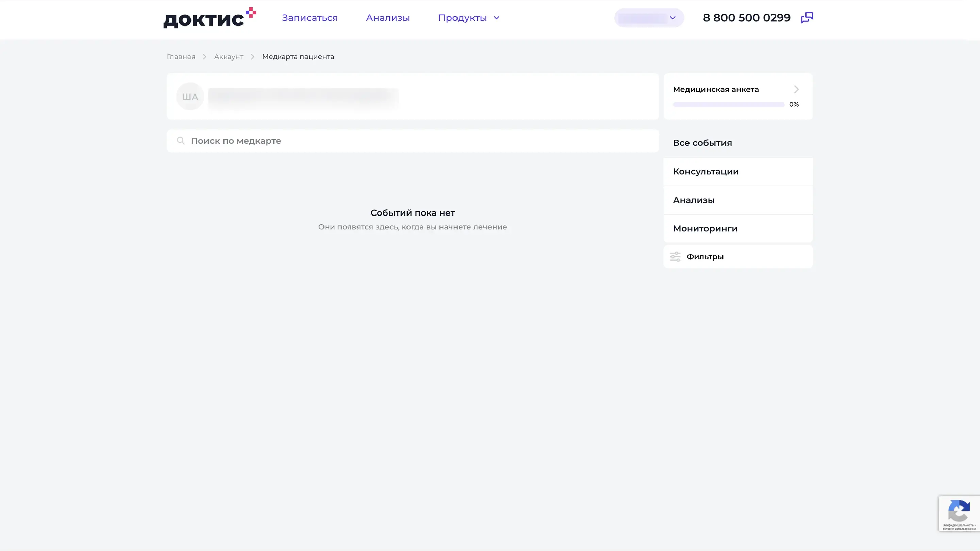Switch to the Консультации tab
The image size is (980, 551).
(x=705, y=172)
